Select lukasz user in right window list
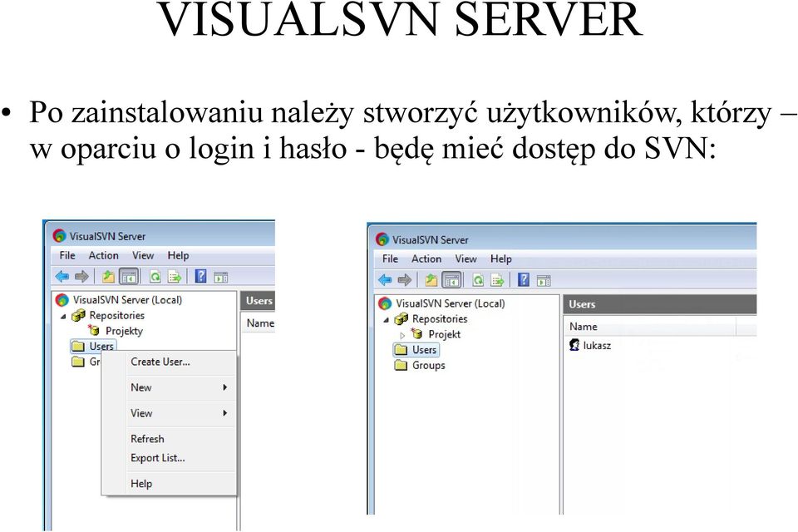 (597, 345)
